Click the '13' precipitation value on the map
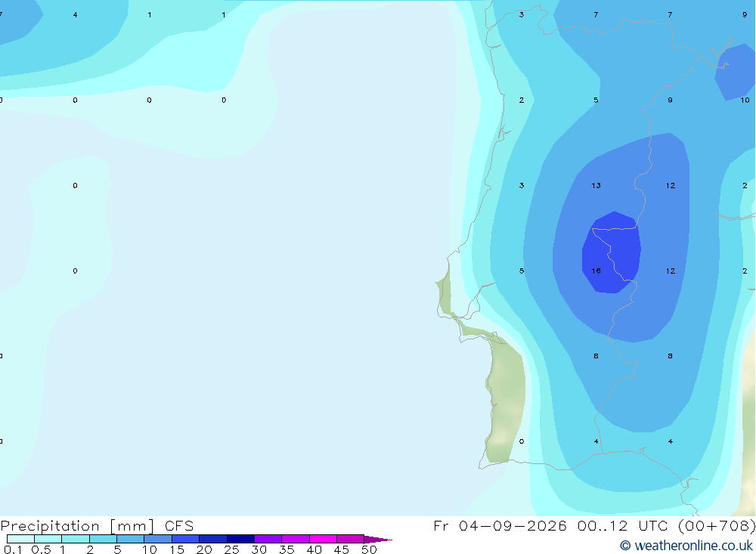The height and width of the screenshot is (554, 756). click(x=596, y=186)
